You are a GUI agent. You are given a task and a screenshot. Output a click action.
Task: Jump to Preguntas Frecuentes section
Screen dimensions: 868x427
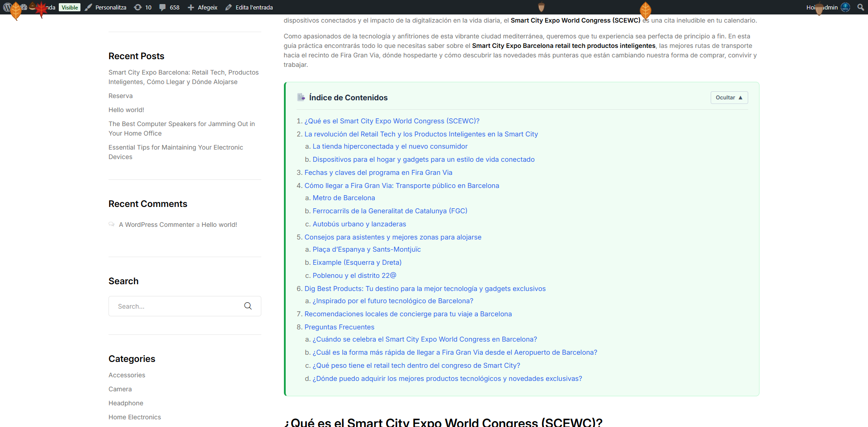[340, 327]
